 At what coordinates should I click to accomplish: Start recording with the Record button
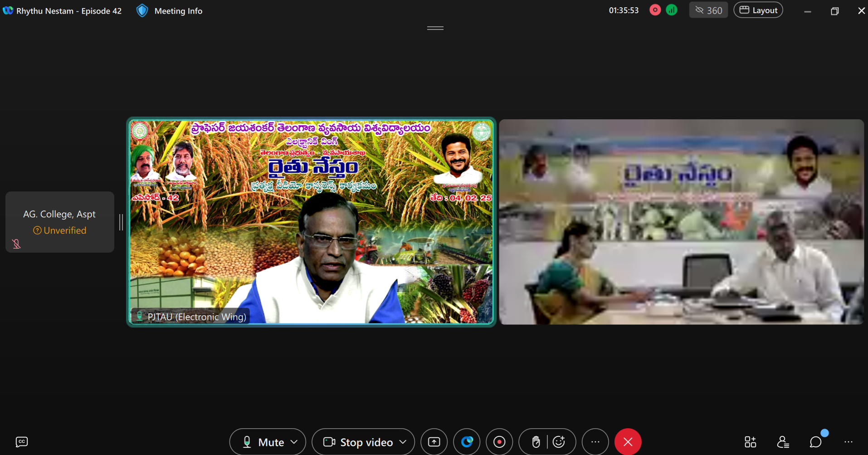tap(499, 442)
